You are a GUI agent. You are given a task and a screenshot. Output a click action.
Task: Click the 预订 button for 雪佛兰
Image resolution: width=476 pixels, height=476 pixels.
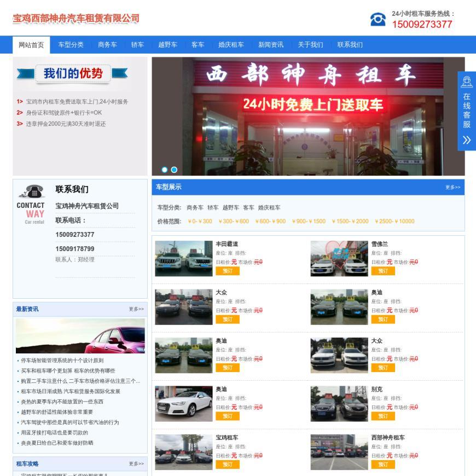tap(383, 271)
